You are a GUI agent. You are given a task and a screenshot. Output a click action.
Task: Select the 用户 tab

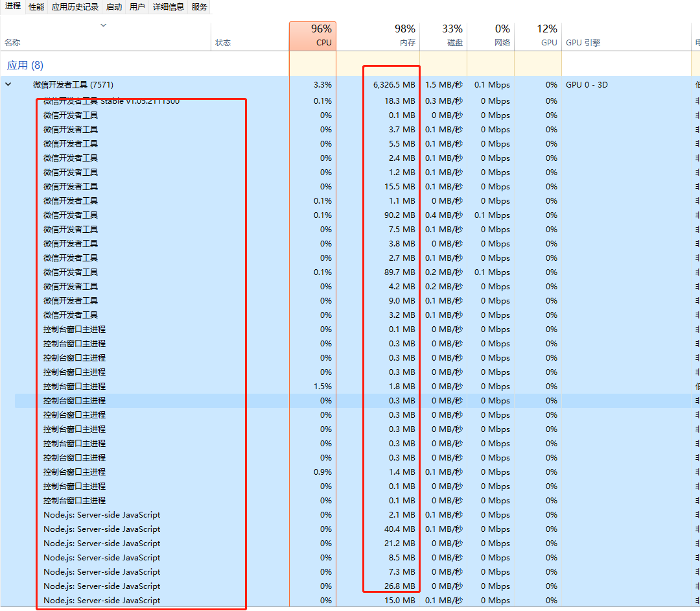click(137, 6)
